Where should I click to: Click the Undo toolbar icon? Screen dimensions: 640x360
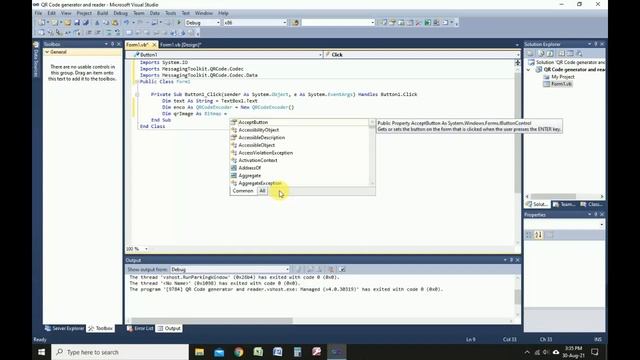click(126, 22)
